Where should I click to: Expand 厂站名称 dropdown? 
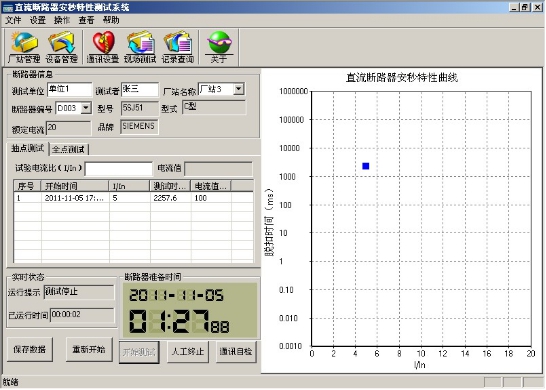(x=239, y=89)
